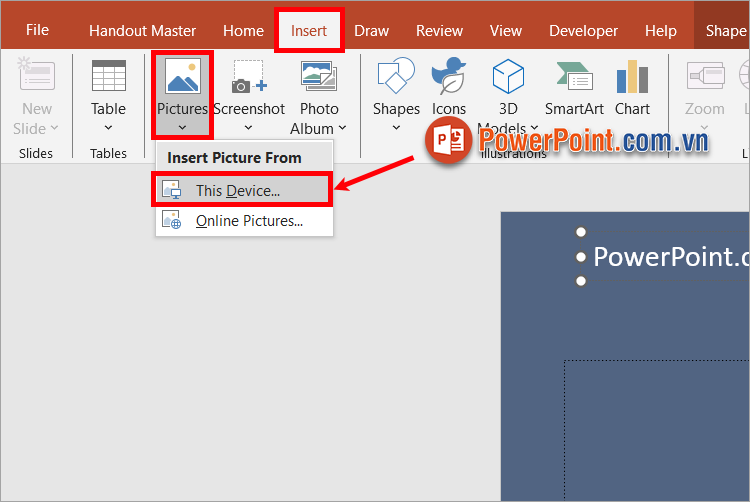Image resolution: width=750 pixels, height=502 pixels.
Task: Select Online Pictures menu entry
Action: (249, 221)
